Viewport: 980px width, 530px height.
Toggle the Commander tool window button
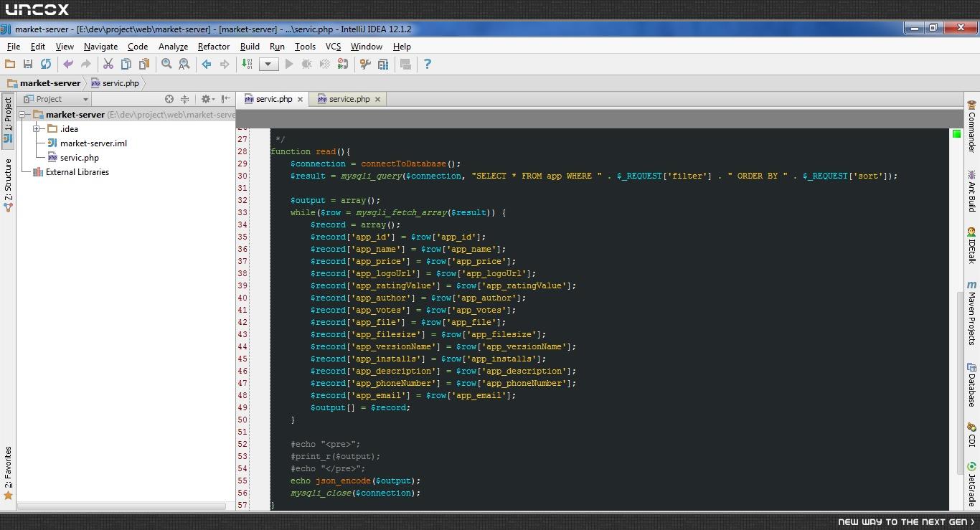(972, 126)
